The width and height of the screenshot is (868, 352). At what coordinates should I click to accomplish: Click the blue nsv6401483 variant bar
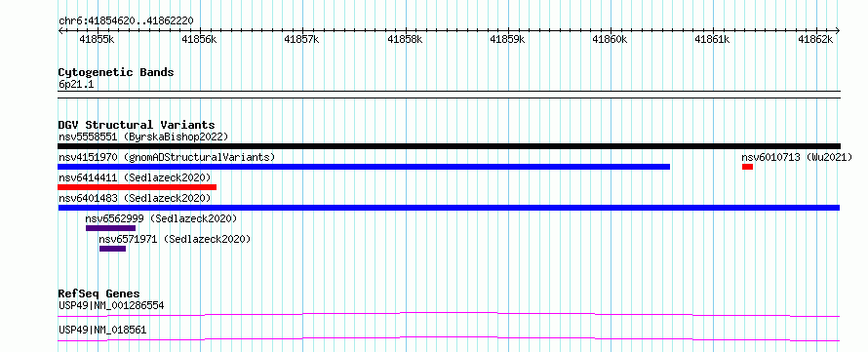click(449, 208)
